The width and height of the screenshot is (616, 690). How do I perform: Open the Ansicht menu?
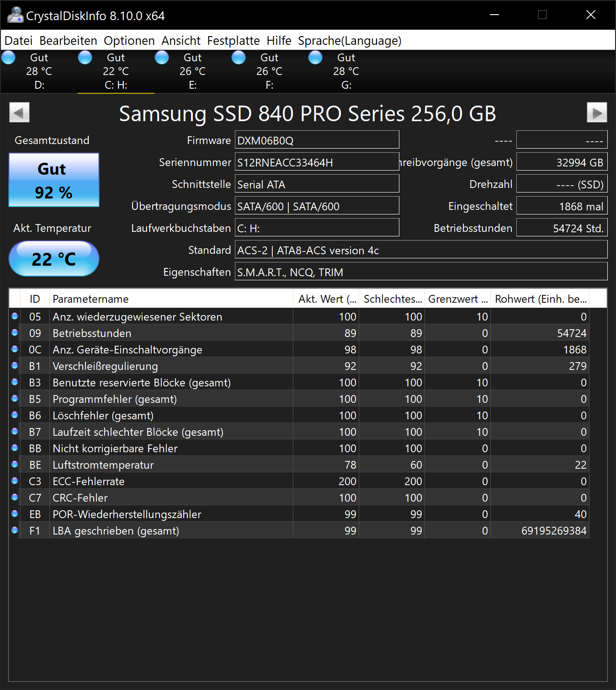[181, 41]
